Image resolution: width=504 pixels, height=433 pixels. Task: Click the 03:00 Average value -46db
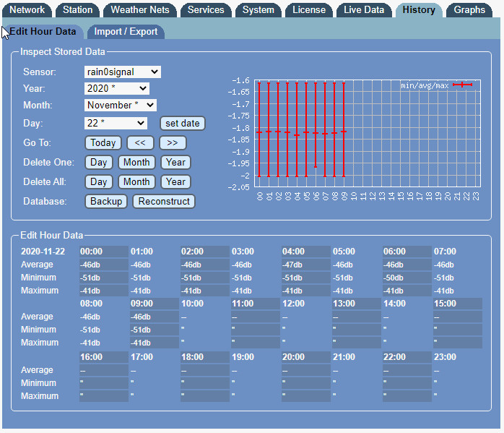pos(256,265)
